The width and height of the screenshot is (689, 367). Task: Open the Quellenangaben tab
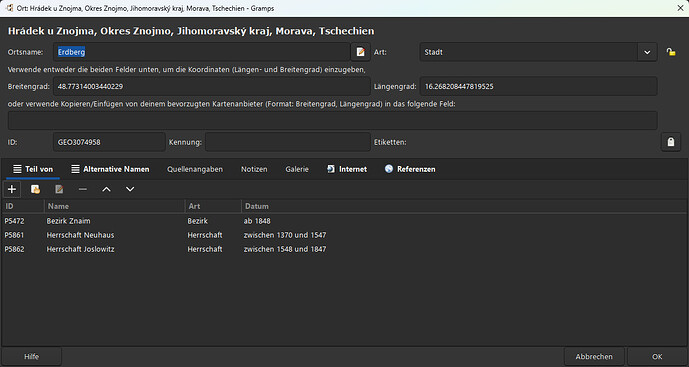(195, 169)
